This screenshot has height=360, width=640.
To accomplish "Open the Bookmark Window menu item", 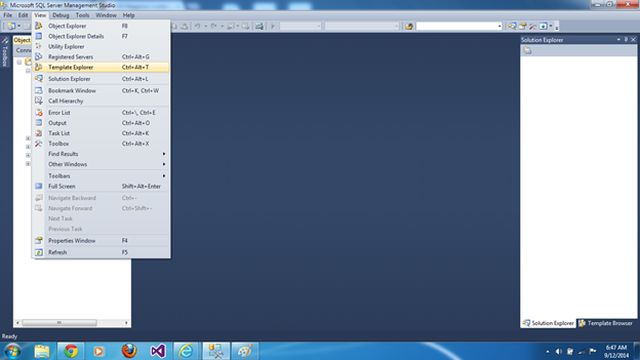I will coord(101,91).
